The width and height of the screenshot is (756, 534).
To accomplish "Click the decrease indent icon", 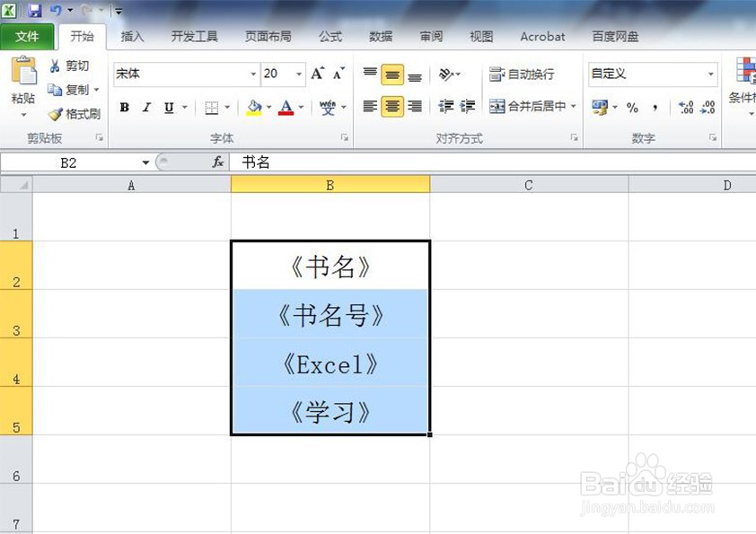I will tap(446, 107).
